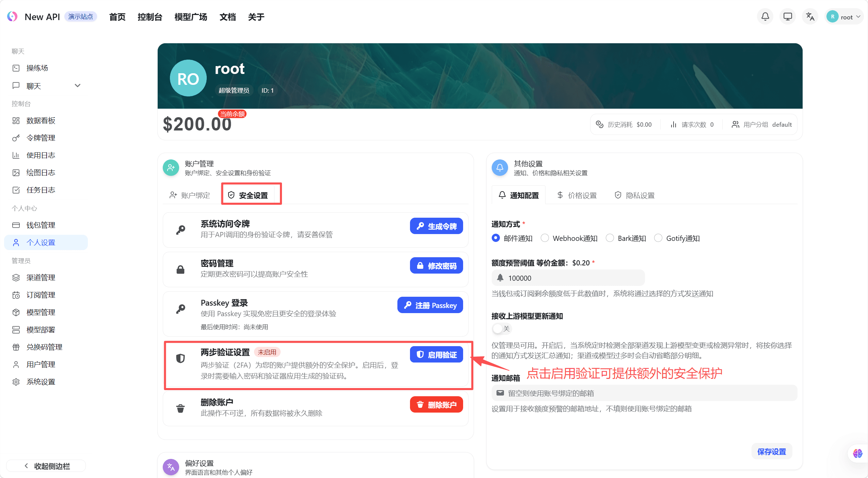The image size is (868, 478).
Task: Select Webhook通知 notification method
Action: [x=545, y=238]
